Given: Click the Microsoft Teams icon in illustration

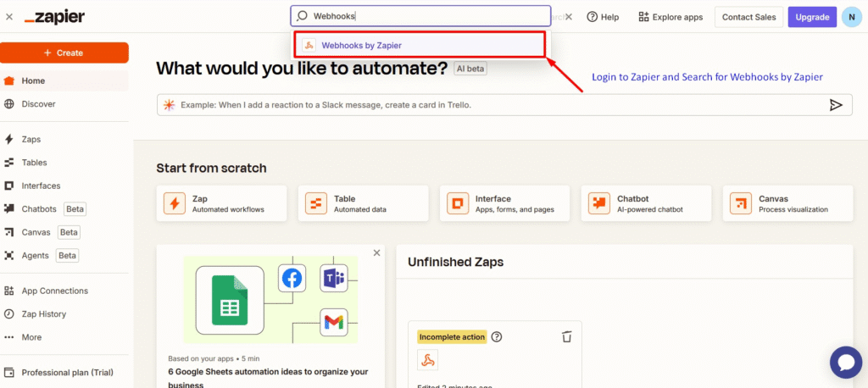Looking at the screenshot, I should 334,279.
